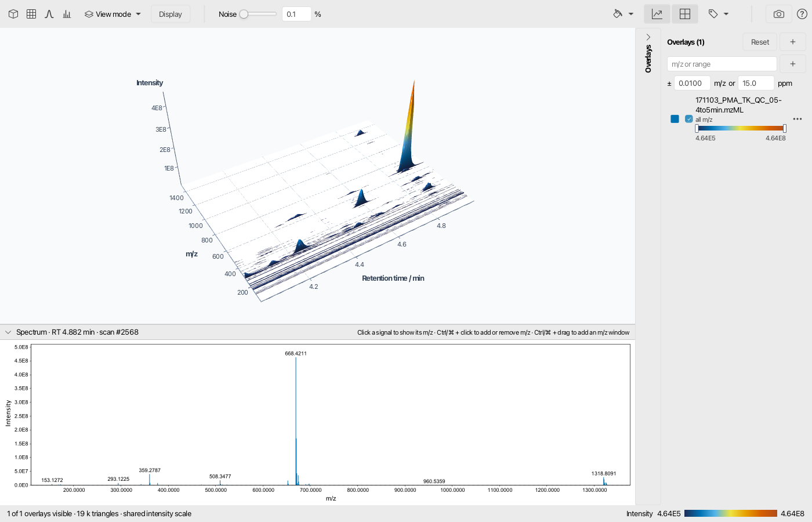812x522 pixels.
Task: Click the blue overlay color swatch
Action: 675,119
